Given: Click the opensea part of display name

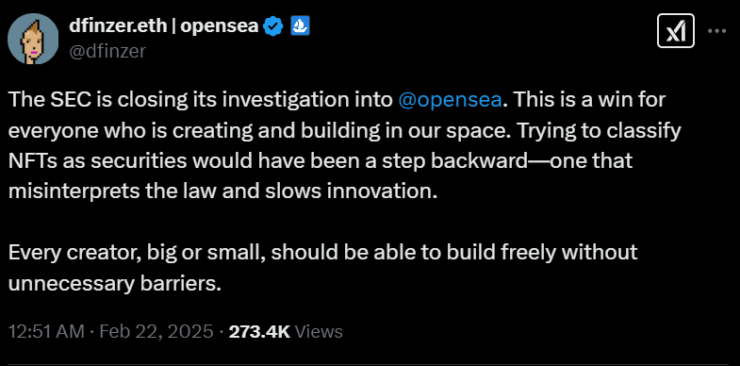Looking at the screenshot, I should (x=219, y=27).
